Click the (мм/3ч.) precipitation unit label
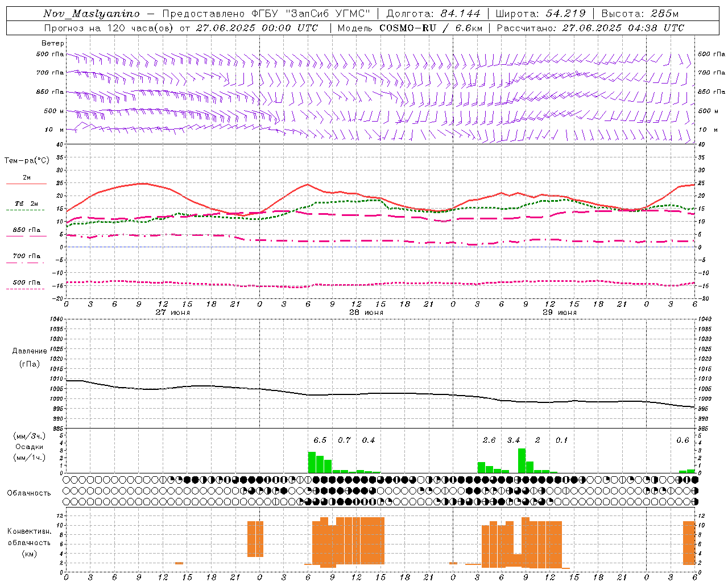 click(x=28, y=436)
